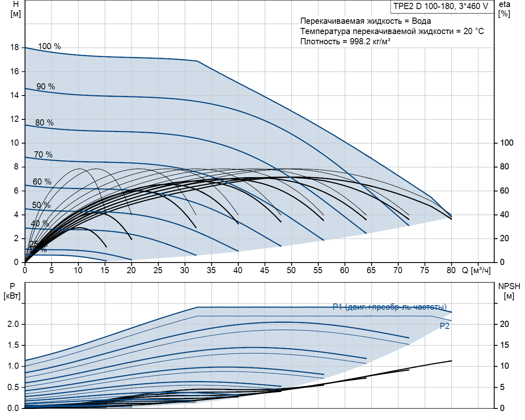Select the 'Перекачиваемая жидкость = Вода' text line
525x420 pixels.
[365, 21]
